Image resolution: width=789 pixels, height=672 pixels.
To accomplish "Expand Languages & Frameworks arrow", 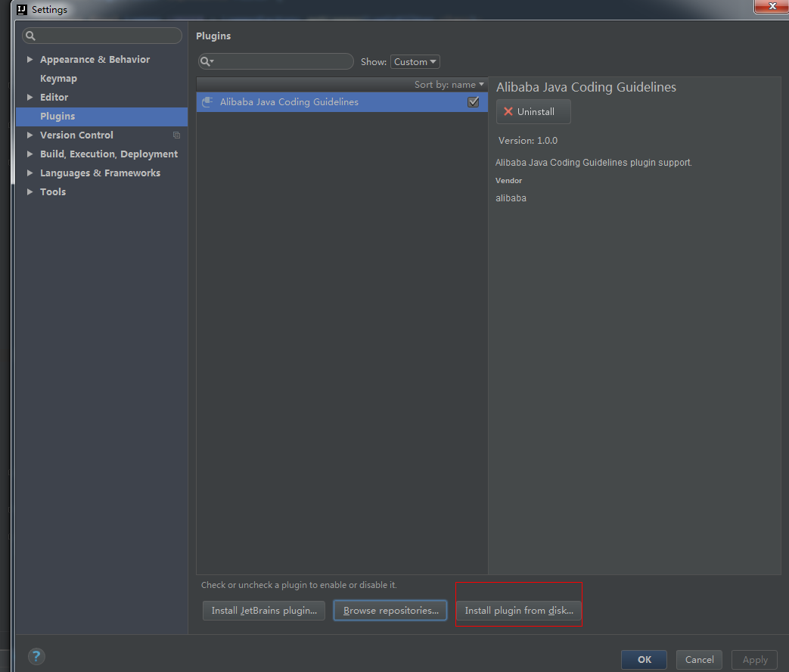I will 30,173.
